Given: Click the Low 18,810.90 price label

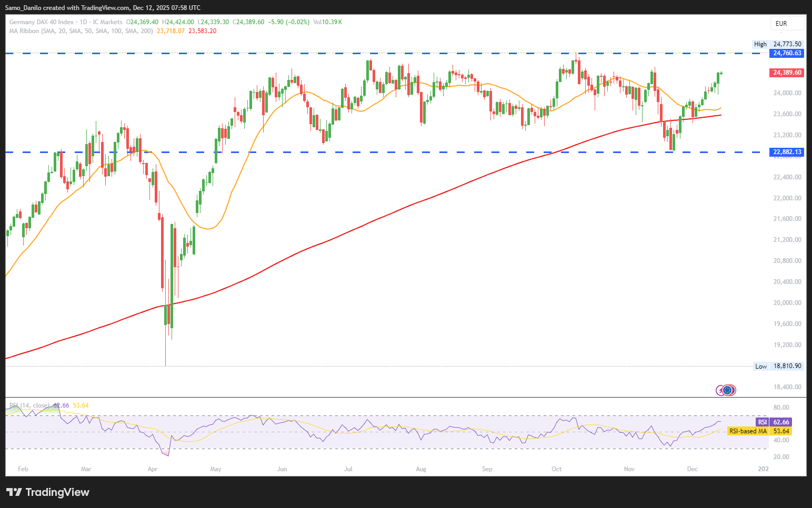Looking at the screenshot, I should 779,366.
